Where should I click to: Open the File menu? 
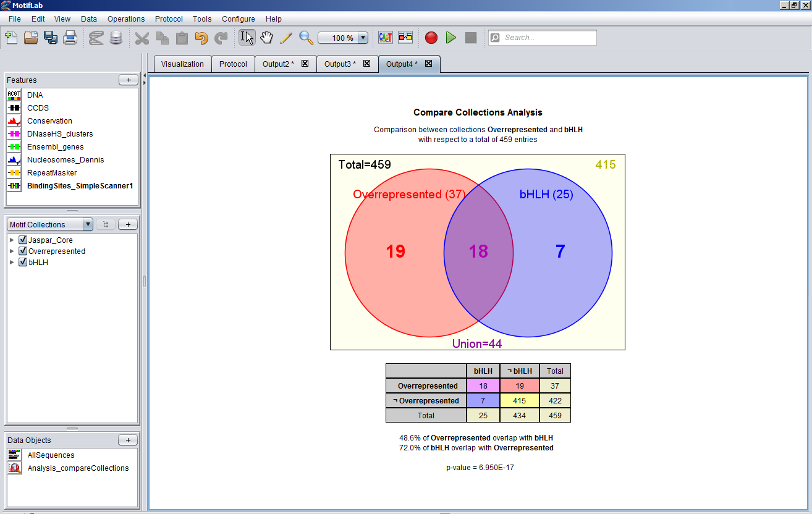[x=15, y=19]
